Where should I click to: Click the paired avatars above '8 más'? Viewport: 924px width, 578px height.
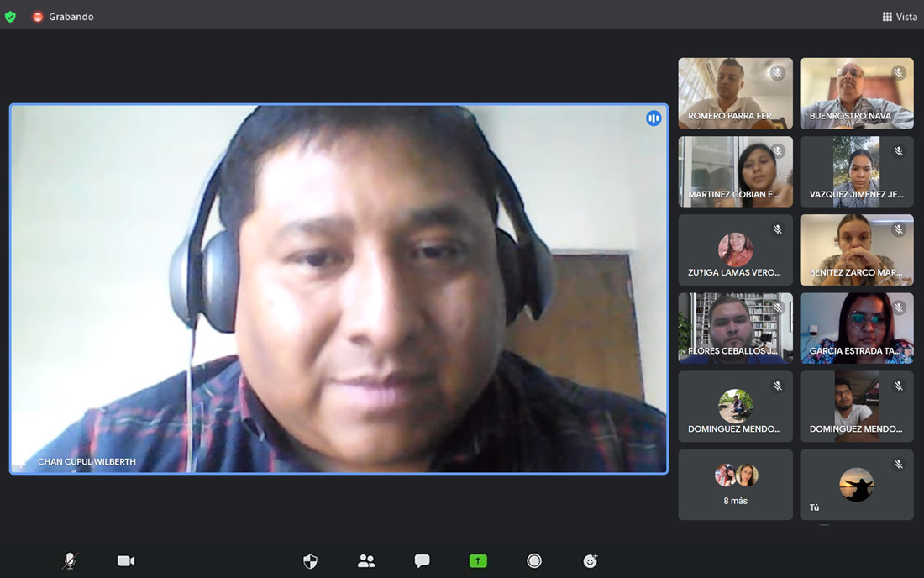(736, 475)
